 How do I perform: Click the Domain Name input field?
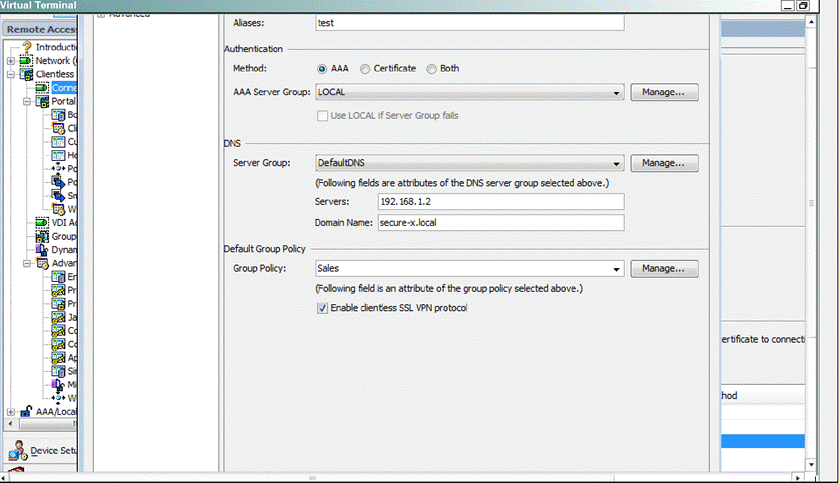tap(500, 223)
